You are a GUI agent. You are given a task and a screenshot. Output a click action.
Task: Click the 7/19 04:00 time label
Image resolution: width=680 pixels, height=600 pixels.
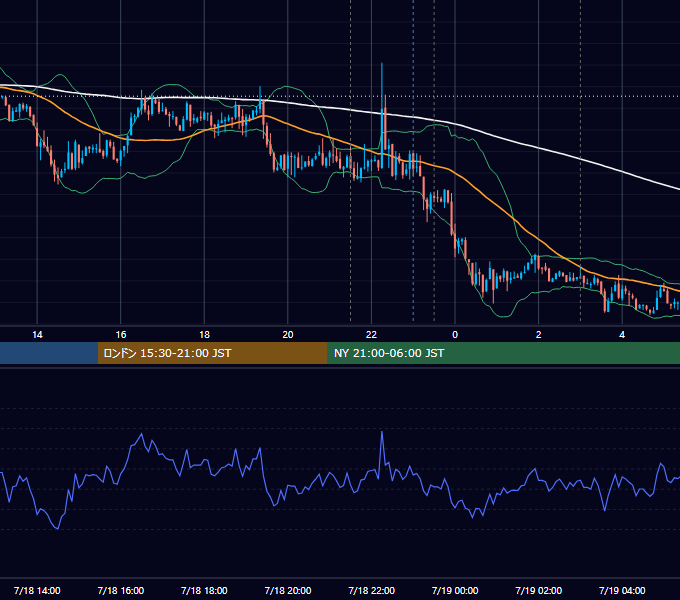pos(622,590)
